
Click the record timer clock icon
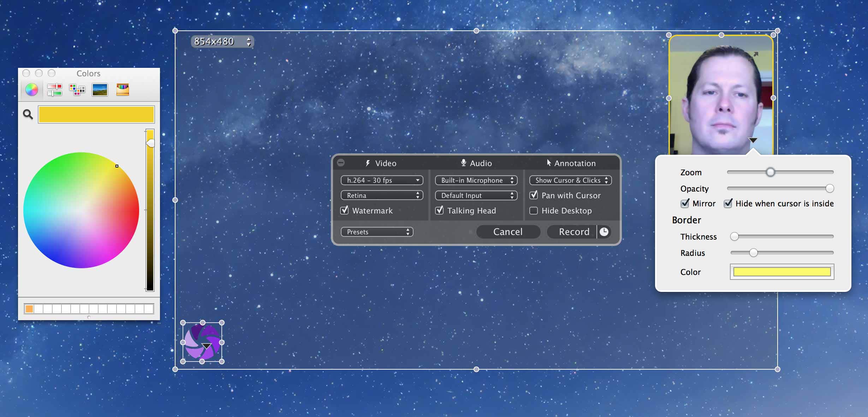click(x=604, y=232)
